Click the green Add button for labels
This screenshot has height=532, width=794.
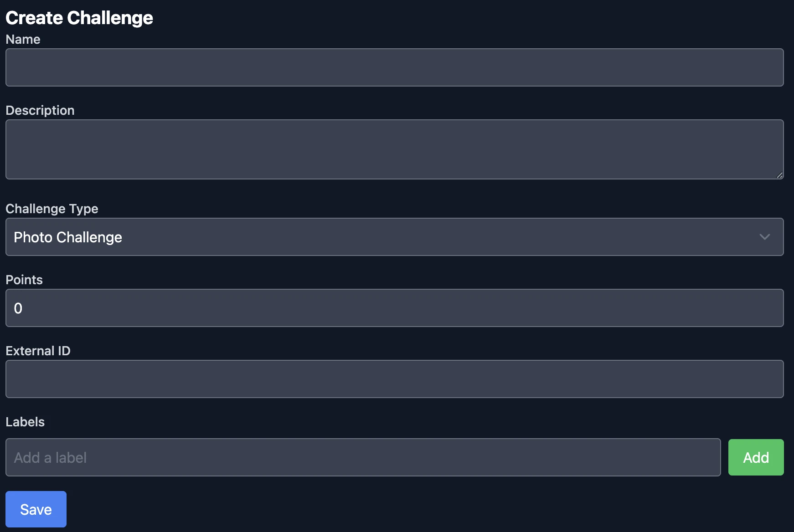click(756, 457)
